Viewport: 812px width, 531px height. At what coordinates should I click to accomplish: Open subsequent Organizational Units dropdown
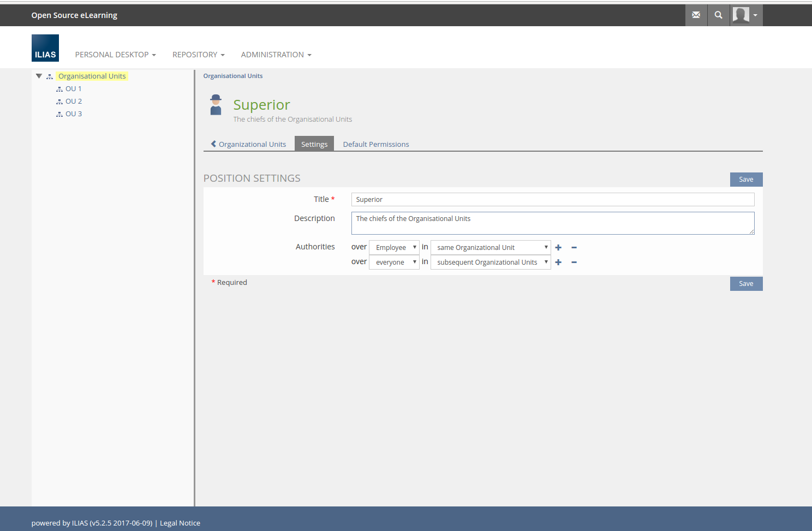click(x=490, y=262)
